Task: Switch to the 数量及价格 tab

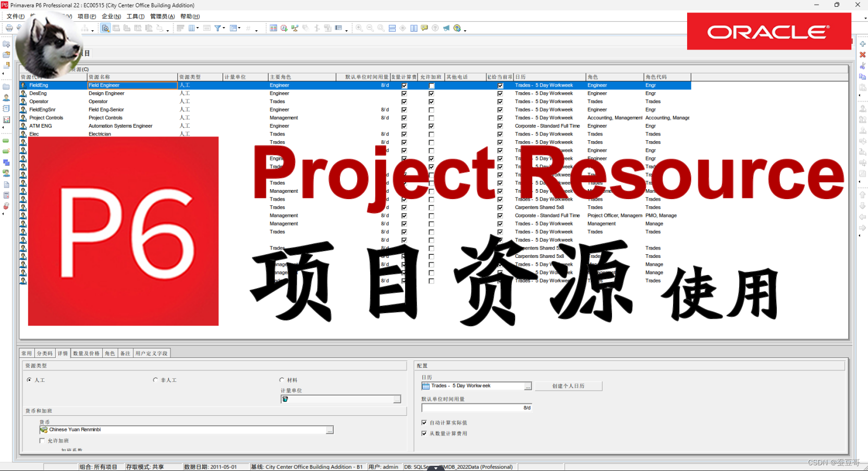Action: click(x=87, y=353)
